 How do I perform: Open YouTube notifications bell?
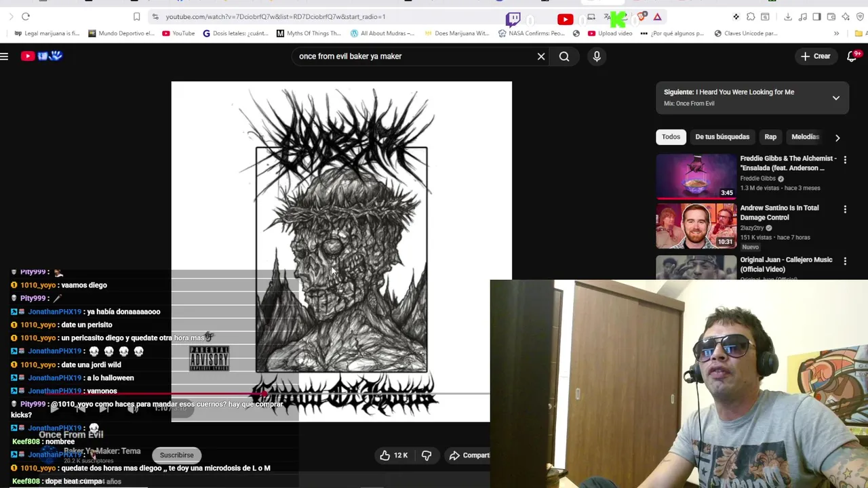coord(852,56)
